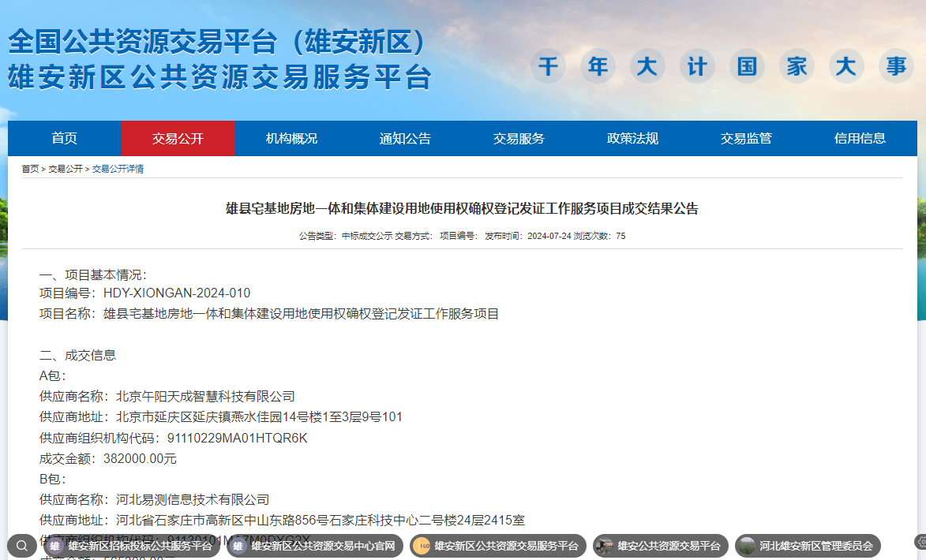Select the 交易公开 navigation tab
The width and height of the screenshot is (926, 560).
point(178,138)
